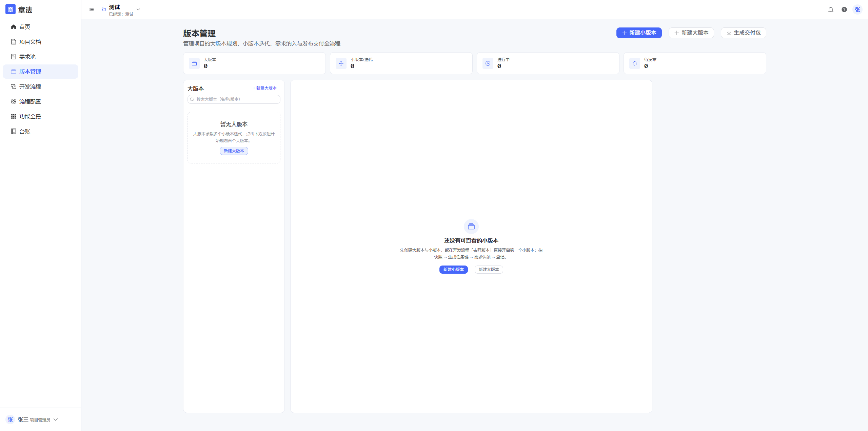Click the 大版本 stat card icon
Screen dimensions: 868x431
[x=194, y=63]
